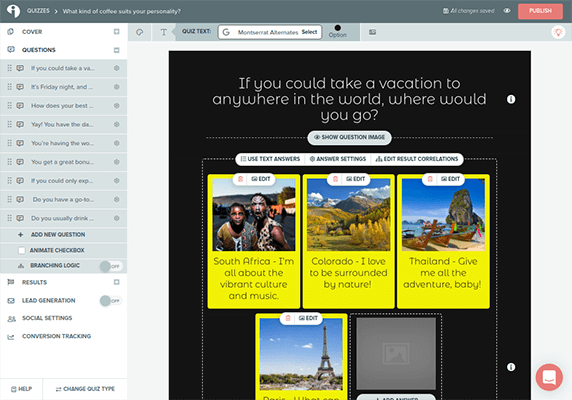Open the Quizzes breadcrumb

coord(38,11)
